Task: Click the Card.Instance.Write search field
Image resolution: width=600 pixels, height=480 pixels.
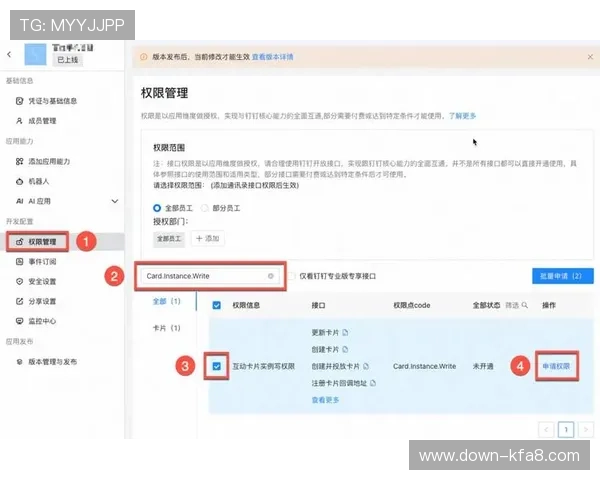Action: pos(210,276)
